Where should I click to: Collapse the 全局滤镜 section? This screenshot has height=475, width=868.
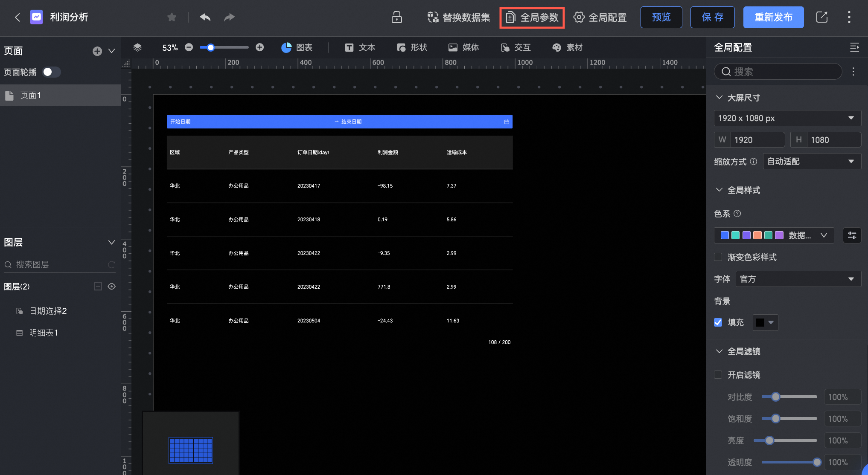pyautogui.click(x=719, y=351)
